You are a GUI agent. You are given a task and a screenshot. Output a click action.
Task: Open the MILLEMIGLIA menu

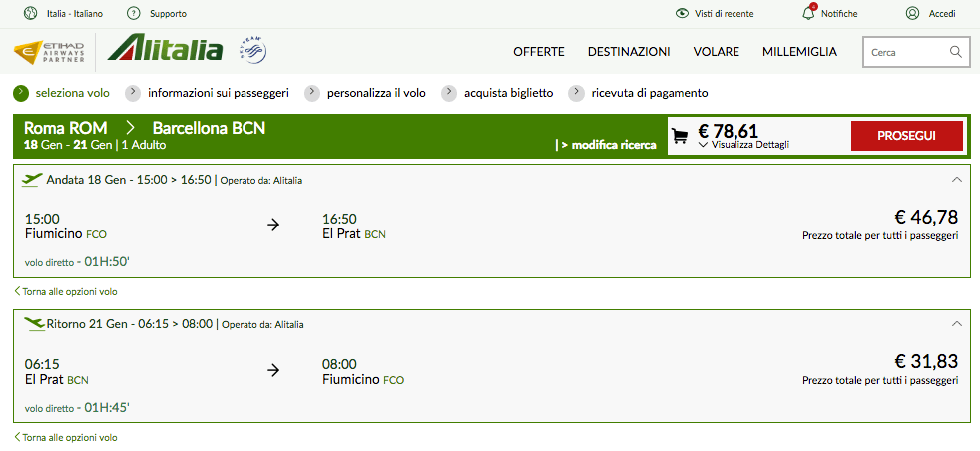click(x=799, y=52)
